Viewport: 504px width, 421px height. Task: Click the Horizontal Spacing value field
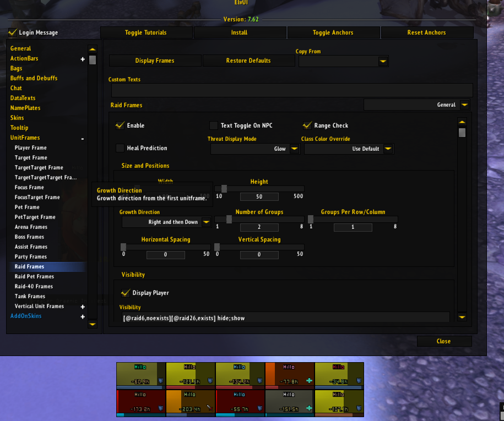[166, 255]
